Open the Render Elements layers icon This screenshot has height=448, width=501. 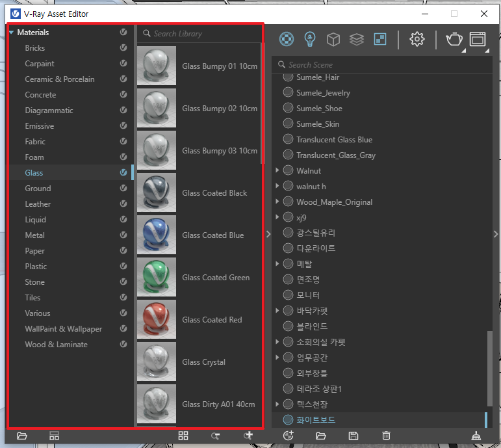[357, 40]
